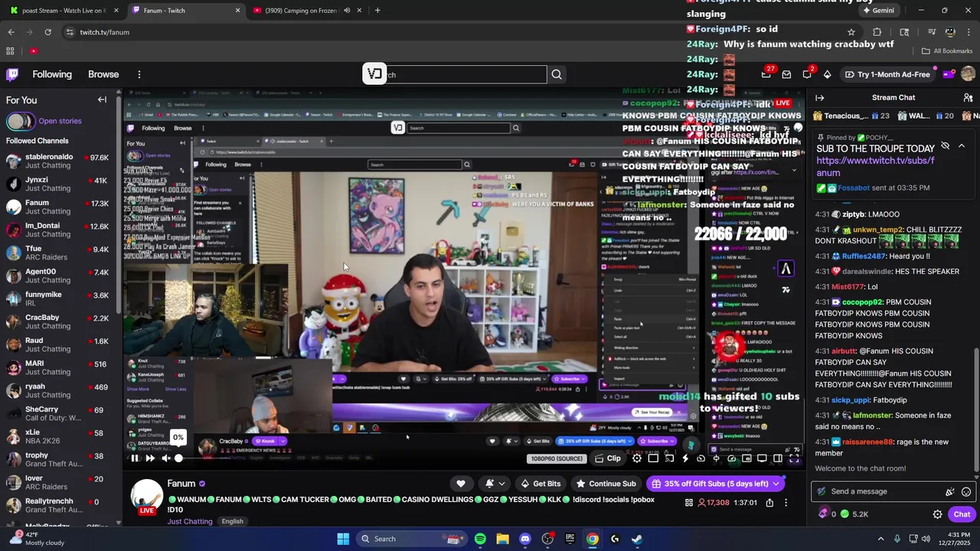Hide pinned message eye icon
Viewport: 980px width, 551px height.
(945, 145)
